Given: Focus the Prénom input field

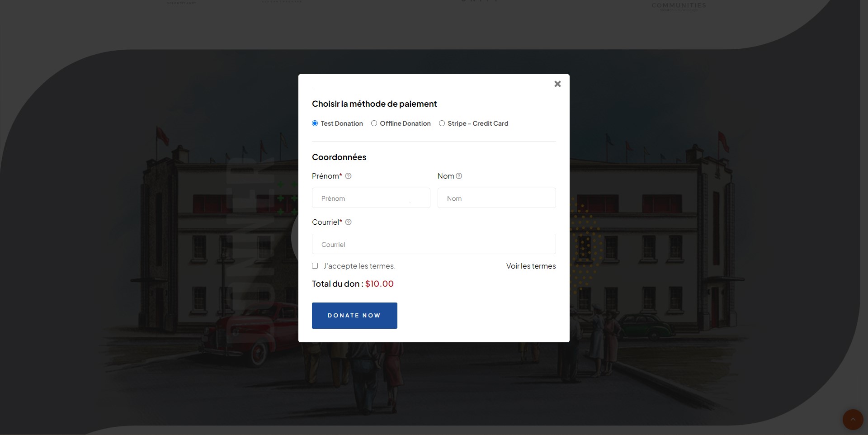Looking at the screenshot, I should pyautogui.click(x=371, y=198).
